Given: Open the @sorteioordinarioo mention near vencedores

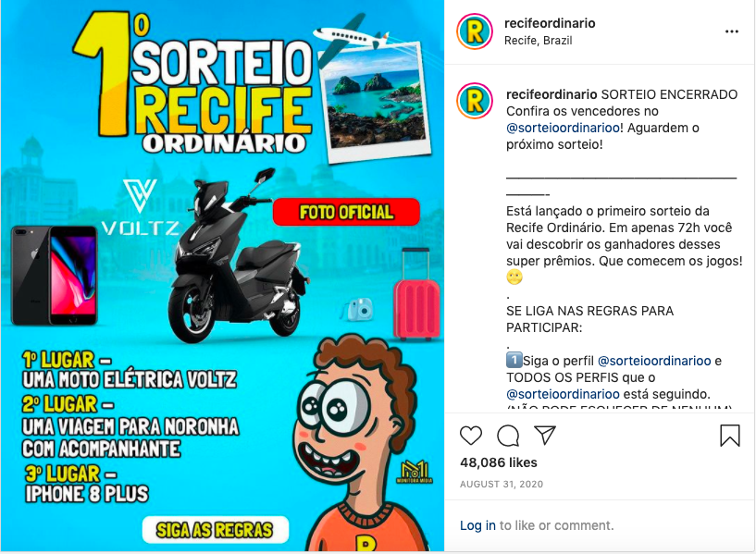Looking at the screenshot, I should click(x=564, y=128).
